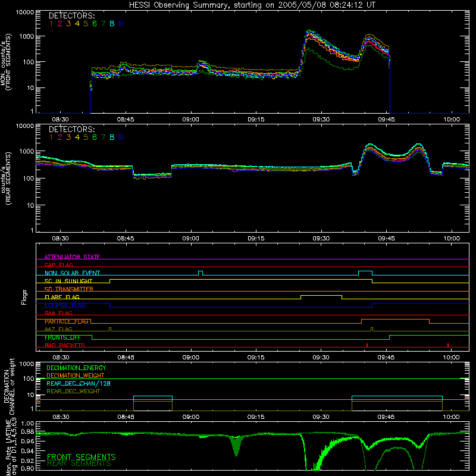The height and width of the screenshot is (476, 476).
Task: Click the REAR_DEC_CHAN/128 legend entry
Action: point(79,383)
